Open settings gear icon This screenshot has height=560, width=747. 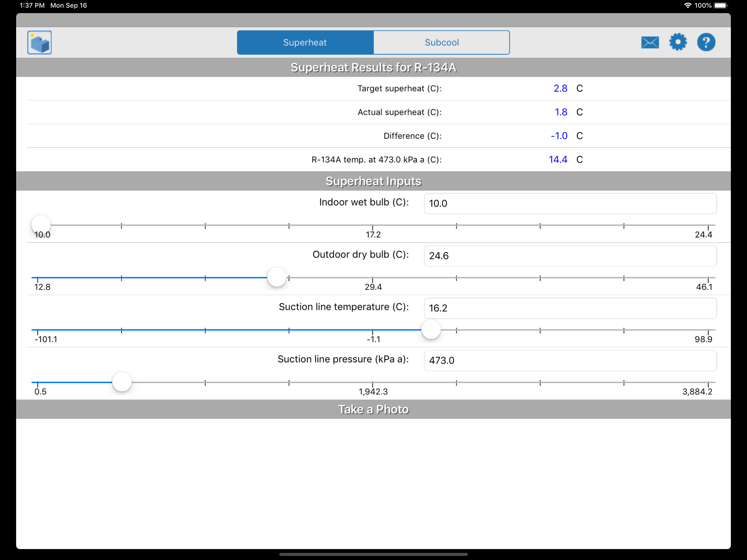tap(678, 42)
